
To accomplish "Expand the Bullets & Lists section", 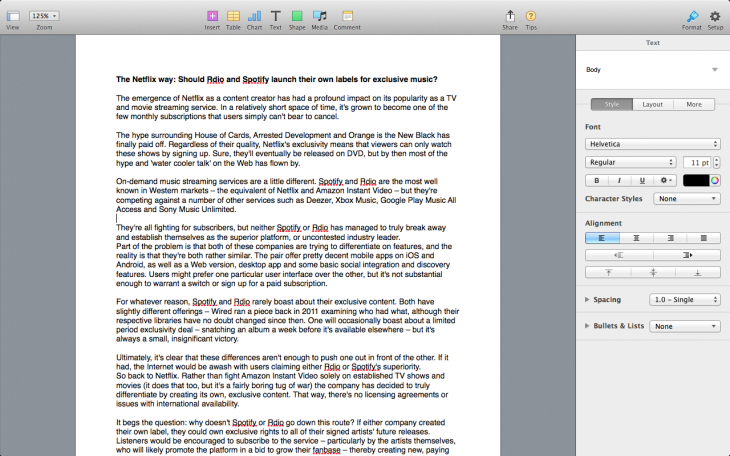I will (x=587, y=326).
